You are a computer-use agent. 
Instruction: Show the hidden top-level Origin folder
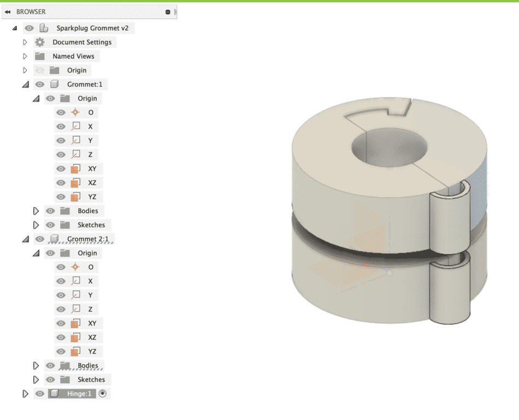tap(39, 71)
